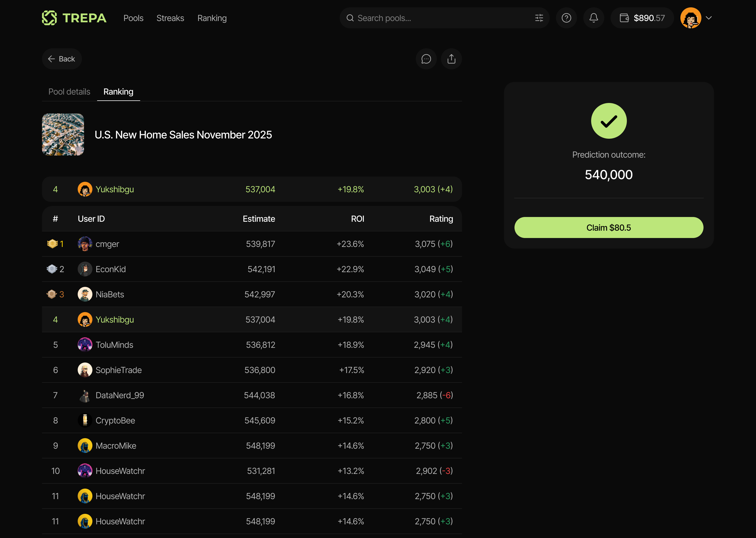Open the Streaks menu item
Viewport: 756px width, 538px height.
pyautogui.click(x=170, y=18)
